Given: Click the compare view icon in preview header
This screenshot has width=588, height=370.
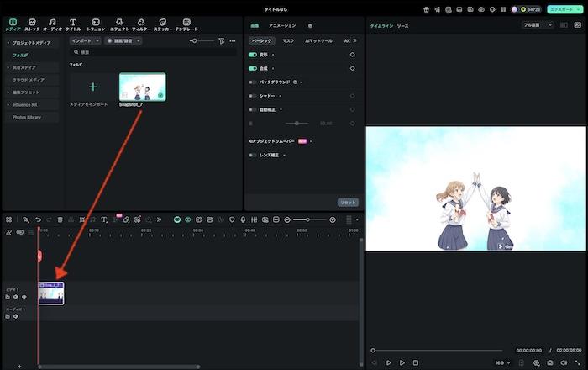Looking at the screenshot, I should pos(564,25).
